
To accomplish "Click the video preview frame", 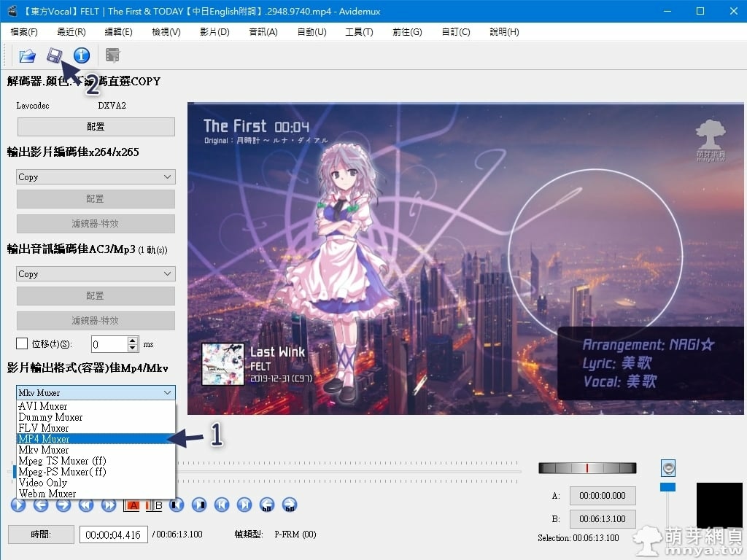I will tap(465, 259).
